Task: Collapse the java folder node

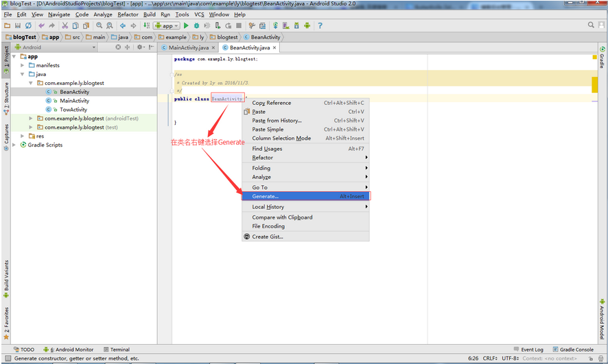Action: [23, 74]
